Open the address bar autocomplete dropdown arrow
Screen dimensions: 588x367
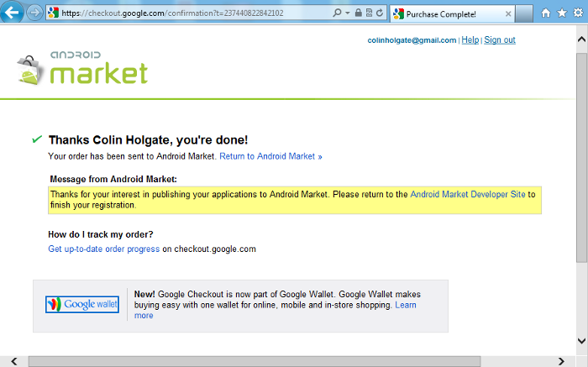point(348,13)
